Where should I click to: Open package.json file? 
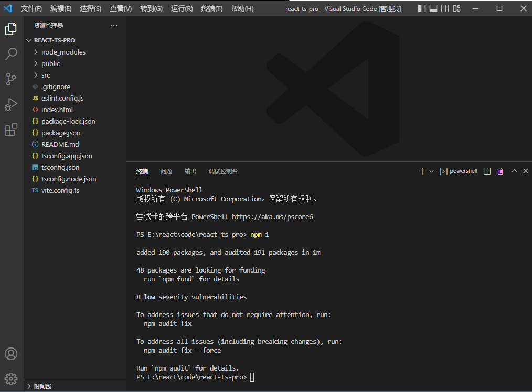click(75, 133)
